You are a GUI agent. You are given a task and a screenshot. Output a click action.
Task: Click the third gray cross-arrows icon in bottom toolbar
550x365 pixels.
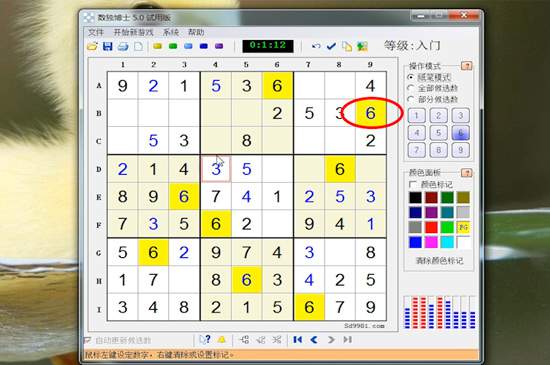tap(277, 339)
